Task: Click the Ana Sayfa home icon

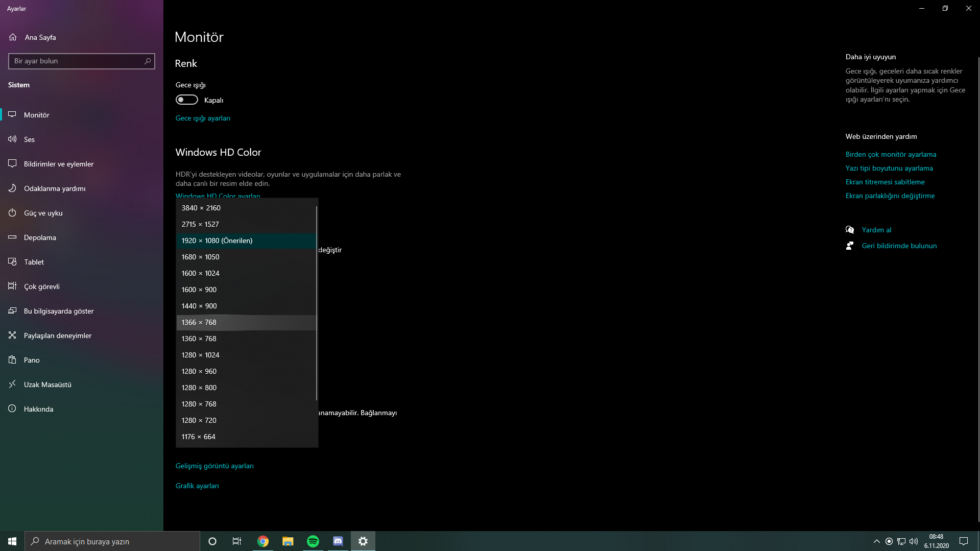Action: point(13,37)
